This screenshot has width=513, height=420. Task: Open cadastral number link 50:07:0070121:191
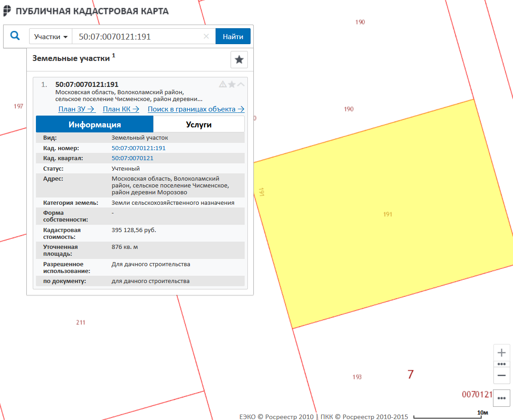(x=138, y=148)
